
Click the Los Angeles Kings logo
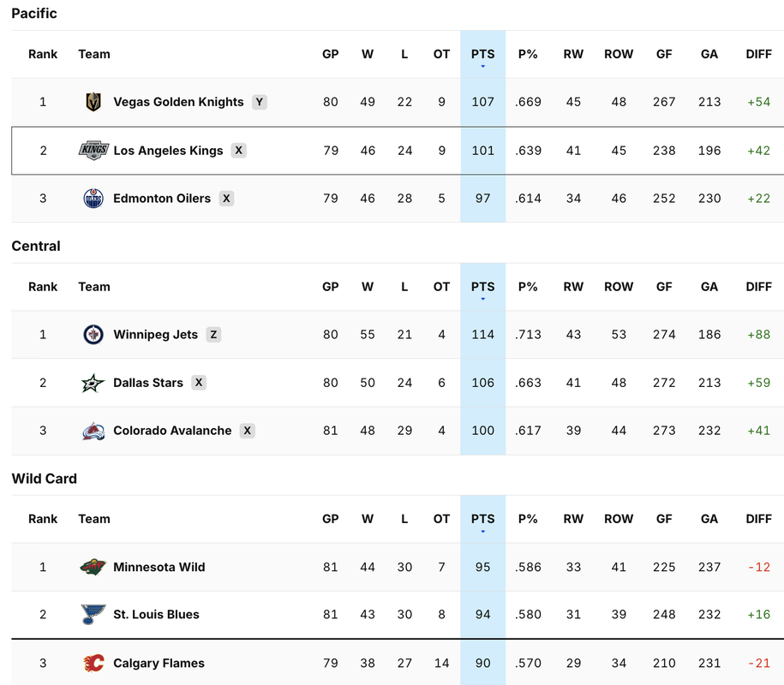tap(93, 151)
